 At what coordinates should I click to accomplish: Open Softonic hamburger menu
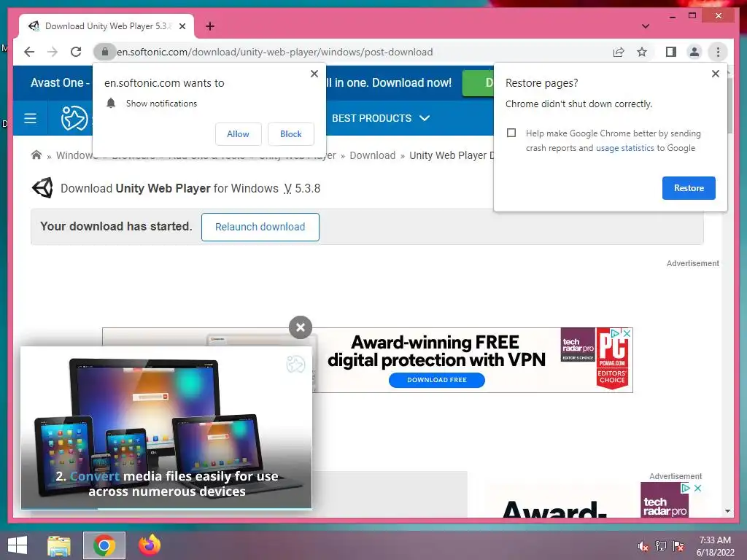tap(30, 118)
